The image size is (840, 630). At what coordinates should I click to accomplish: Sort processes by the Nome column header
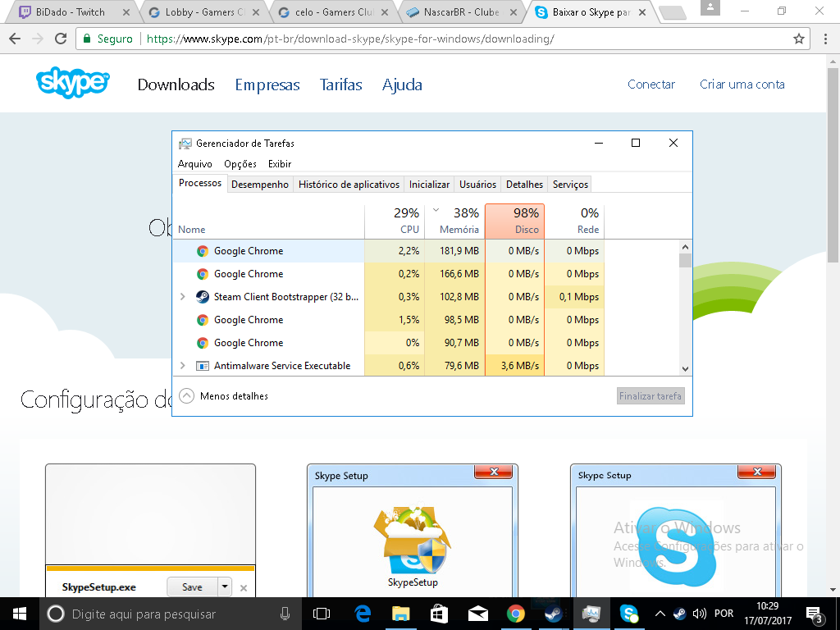click(x=268, y=221)
